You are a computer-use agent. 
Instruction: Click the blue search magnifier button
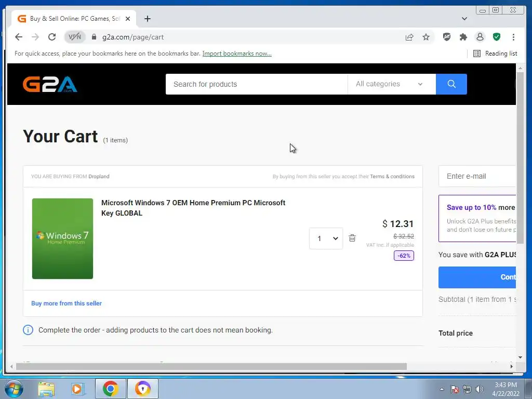[x=451, y=84]
